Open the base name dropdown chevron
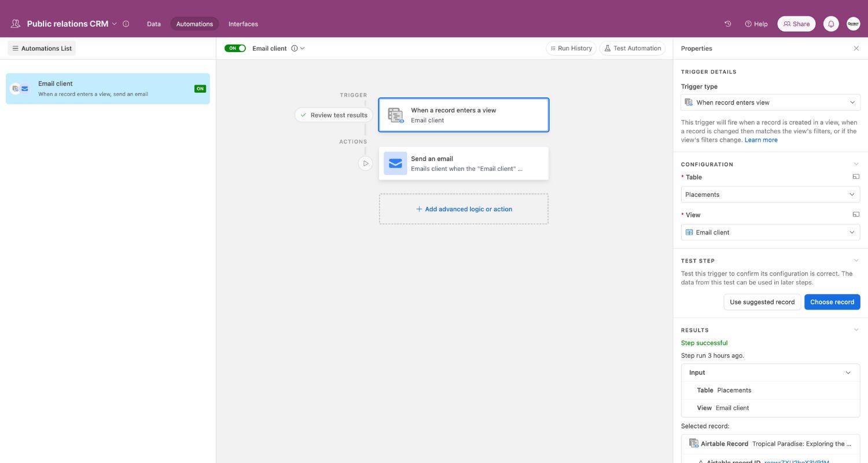The width and height of the screenshot is (868, 463). (x=115, y=24)
